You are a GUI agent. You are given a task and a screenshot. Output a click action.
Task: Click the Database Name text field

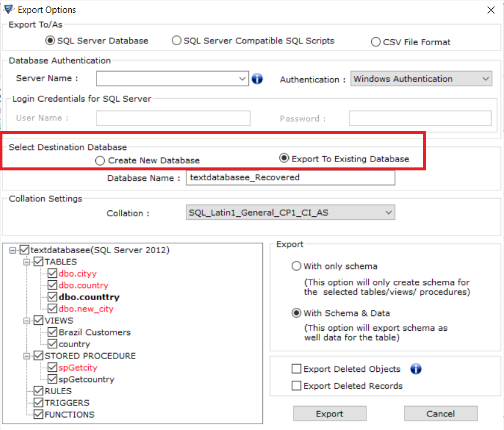coord(291,177)
